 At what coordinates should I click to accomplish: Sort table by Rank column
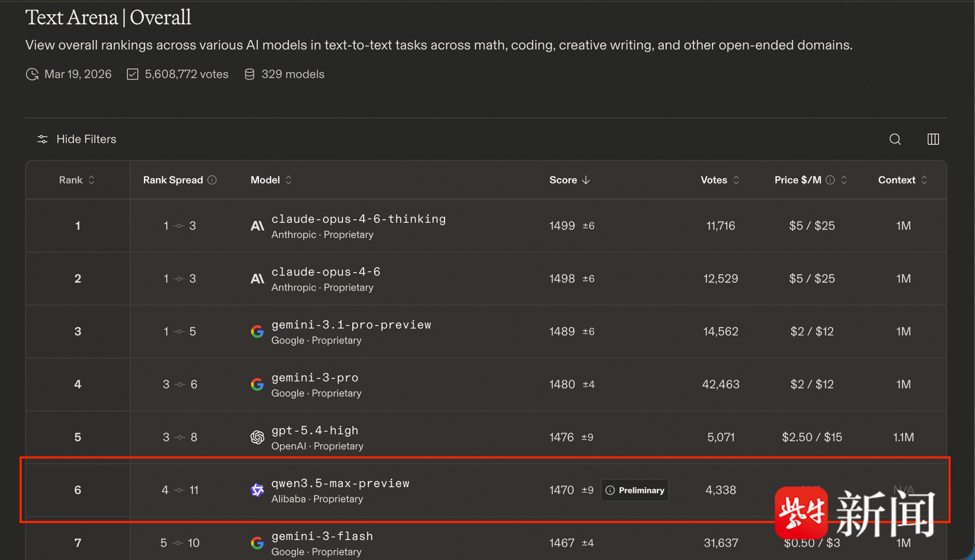77,180
